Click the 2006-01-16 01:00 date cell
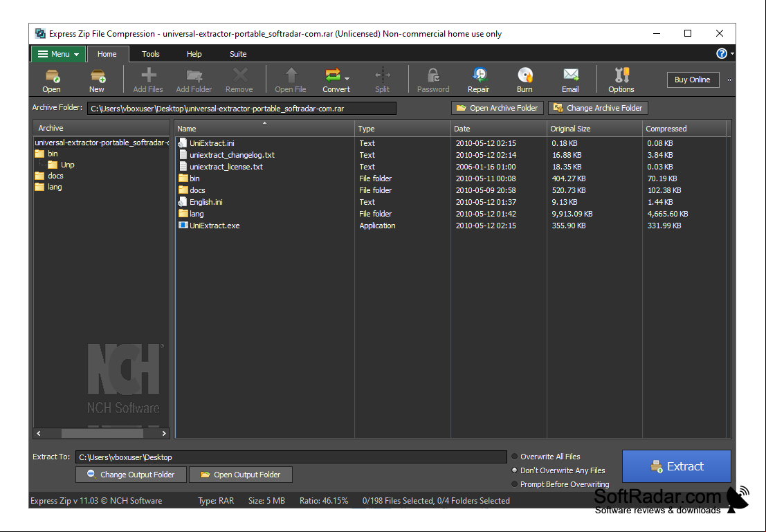Viewport: 766px width, 532px height. click(x=486, y=167)
